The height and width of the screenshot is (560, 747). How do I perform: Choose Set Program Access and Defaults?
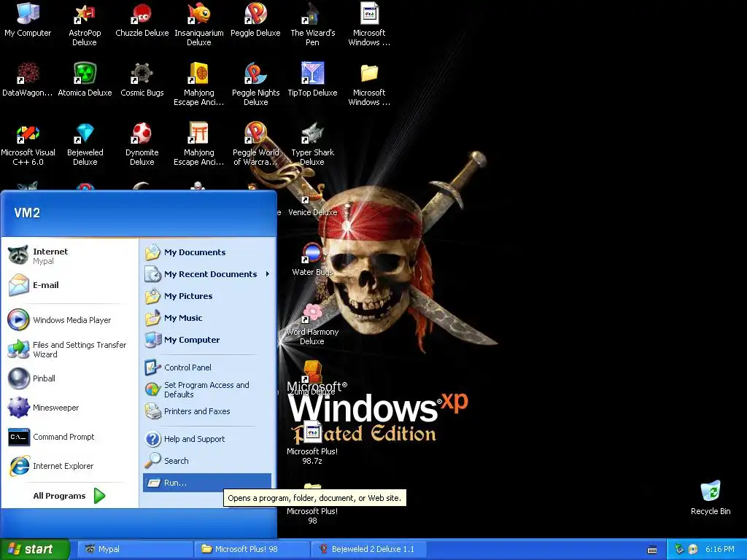[x=207, y=389]
